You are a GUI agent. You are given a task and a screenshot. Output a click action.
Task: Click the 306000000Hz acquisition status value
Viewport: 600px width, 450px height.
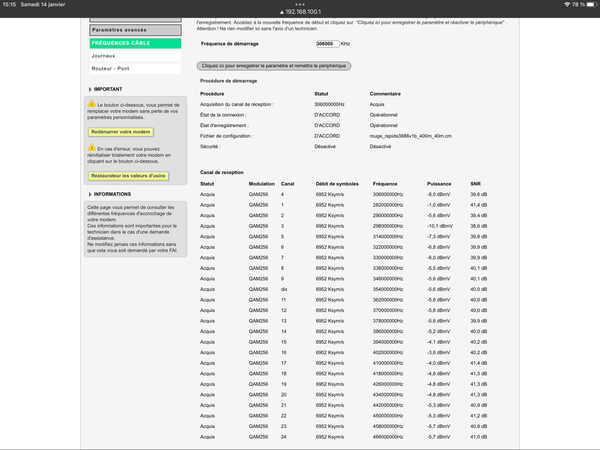[329, 104]
